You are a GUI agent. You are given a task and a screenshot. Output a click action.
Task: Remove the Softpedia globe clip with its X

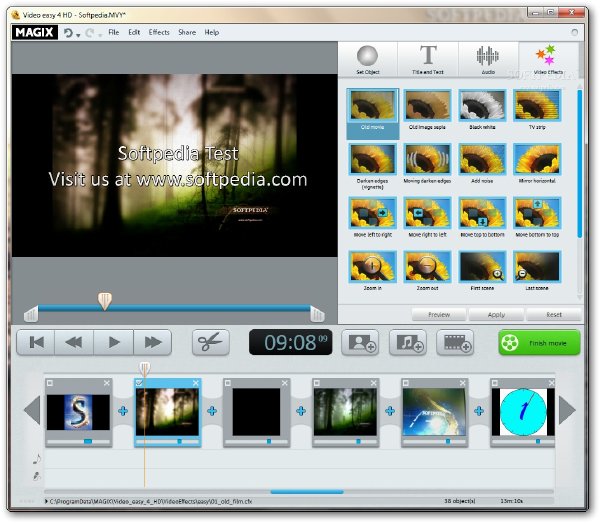coord(463,383)
